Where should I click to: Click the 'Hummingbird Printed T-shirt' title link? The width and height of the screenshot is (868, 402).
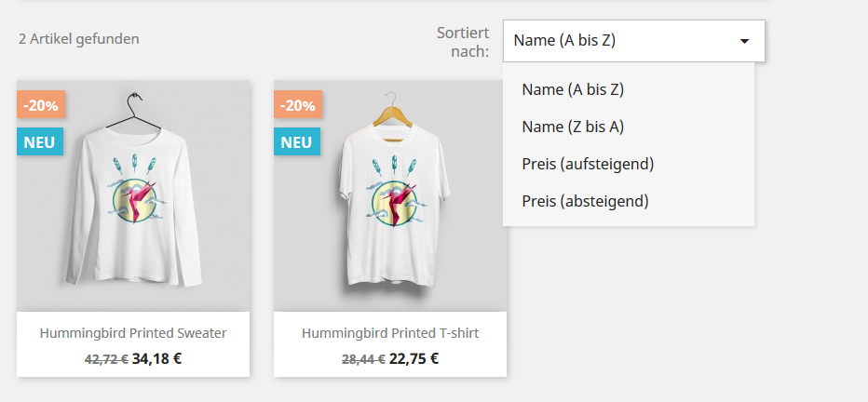[x=390, y=333]
